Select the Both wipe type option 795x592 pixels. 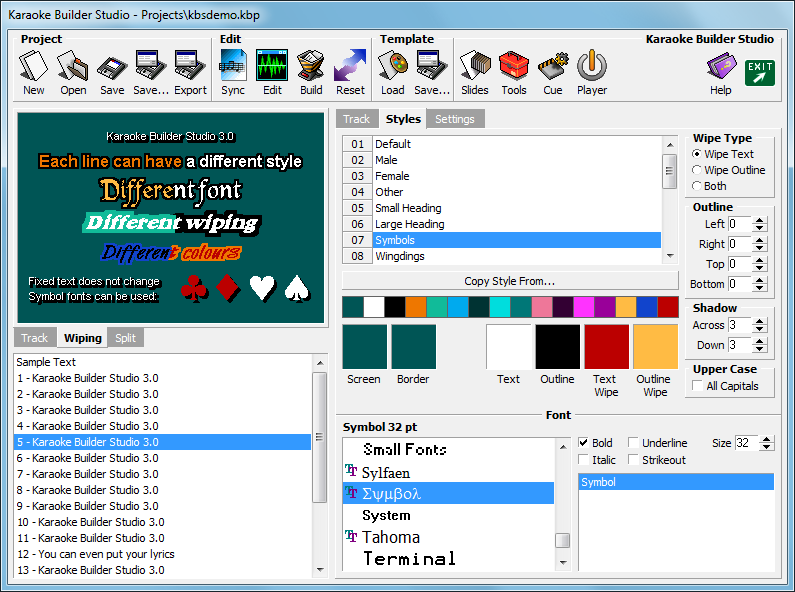pos(697,186)
